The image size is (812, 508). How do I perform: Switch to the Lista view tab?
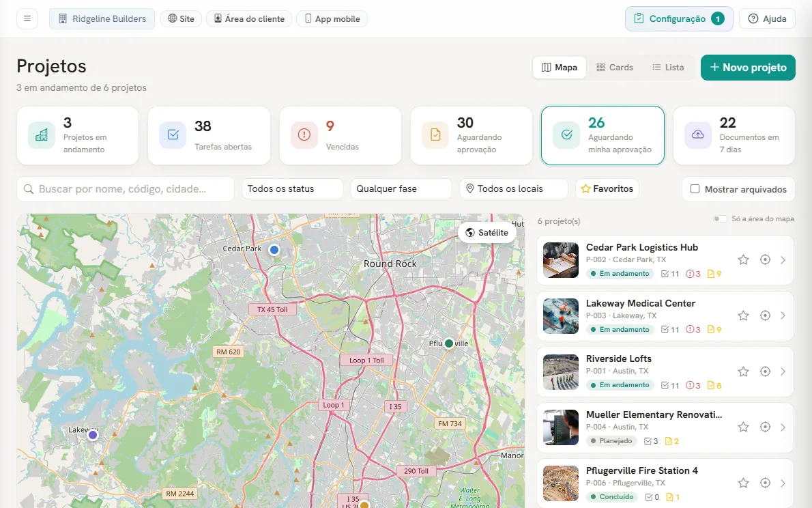click(x=668, y=68)
